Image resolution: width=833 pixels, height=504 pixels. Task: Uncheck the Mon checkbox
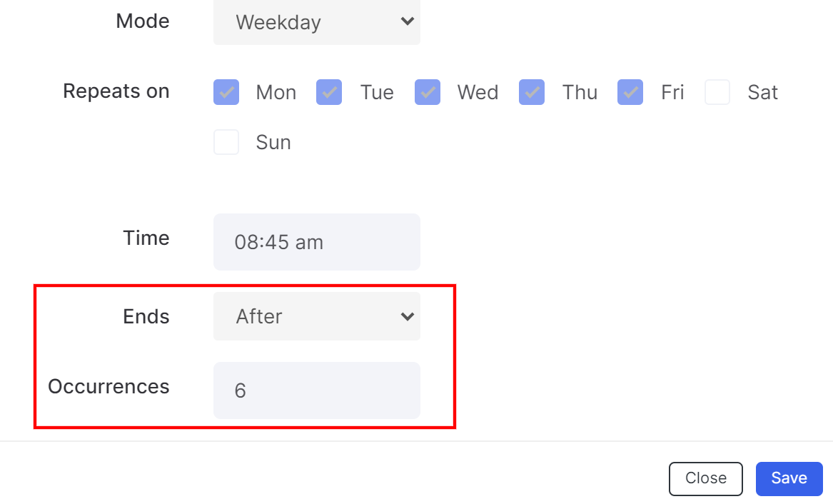click(x=226, y=92)
